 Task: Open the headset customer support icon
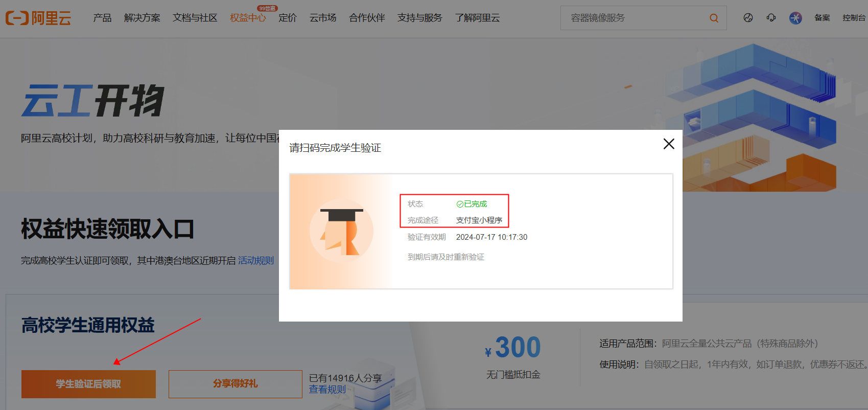[x=771, y=18]
